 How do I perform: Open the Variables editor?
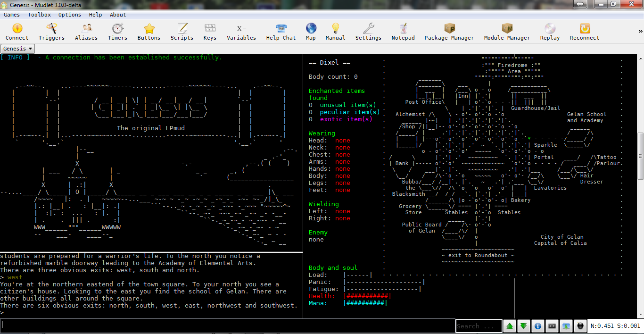click(241, 32)
